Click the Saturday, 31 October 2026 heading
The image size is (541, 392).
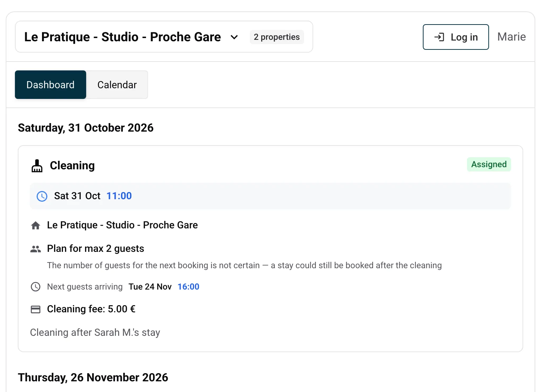click(x=86, y=128)
